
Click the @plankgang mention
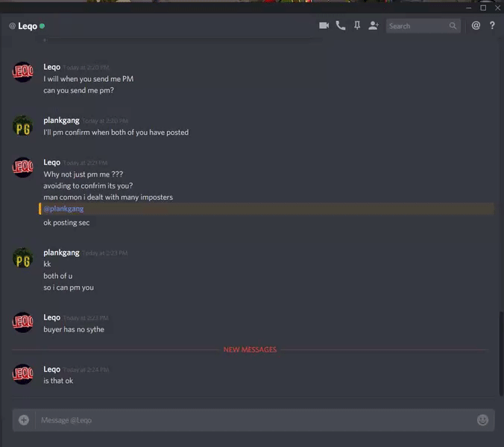pos(63,209)
